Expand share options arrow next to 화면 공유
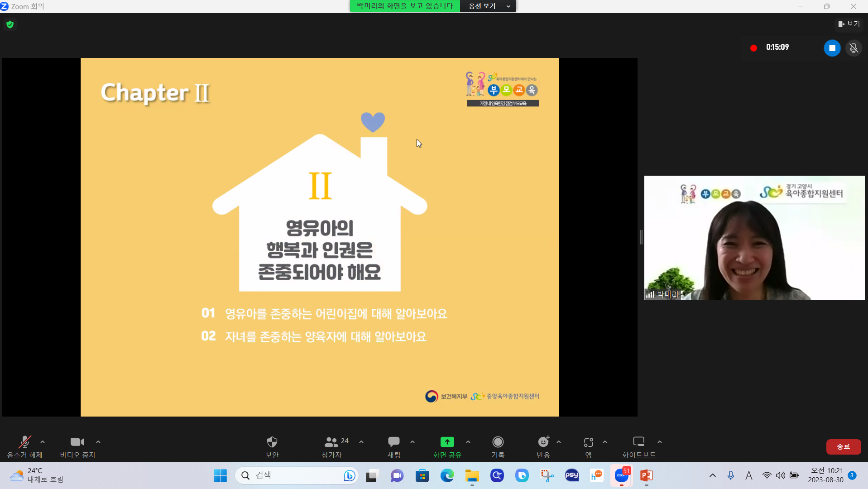 [468, 442]
